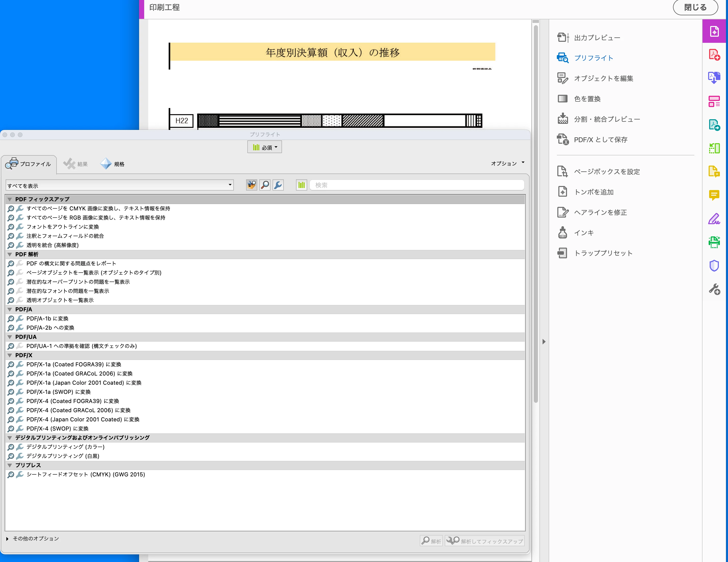Open the 必須 library dropdown

coord(265,147)
